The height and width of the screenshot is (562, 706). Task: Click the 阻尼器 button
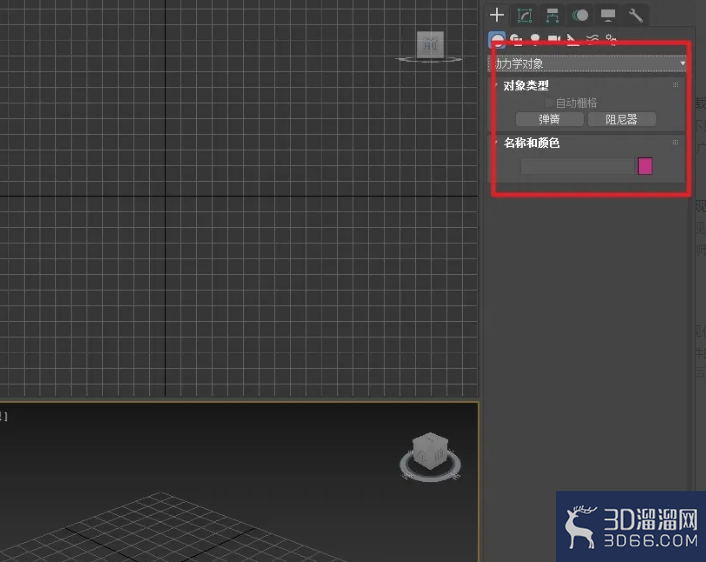pyautogui.click(x=621, y=119)
